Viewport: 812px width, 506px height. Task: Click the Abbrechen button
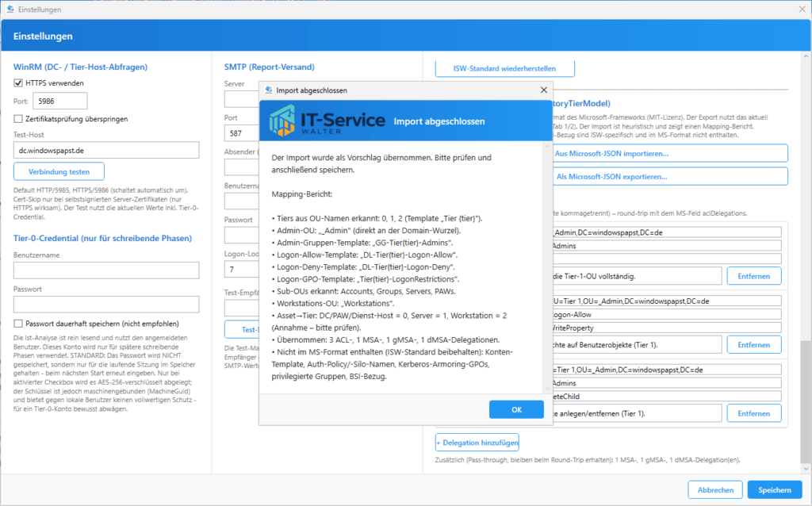tap(715, 489)
